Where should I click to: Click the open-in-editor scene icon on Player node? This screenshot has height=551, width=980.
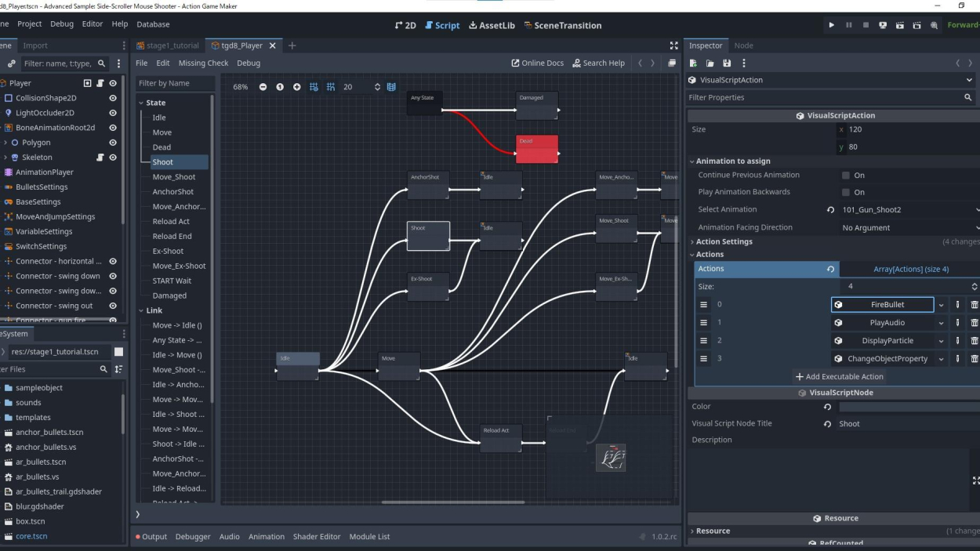point(88,83)
